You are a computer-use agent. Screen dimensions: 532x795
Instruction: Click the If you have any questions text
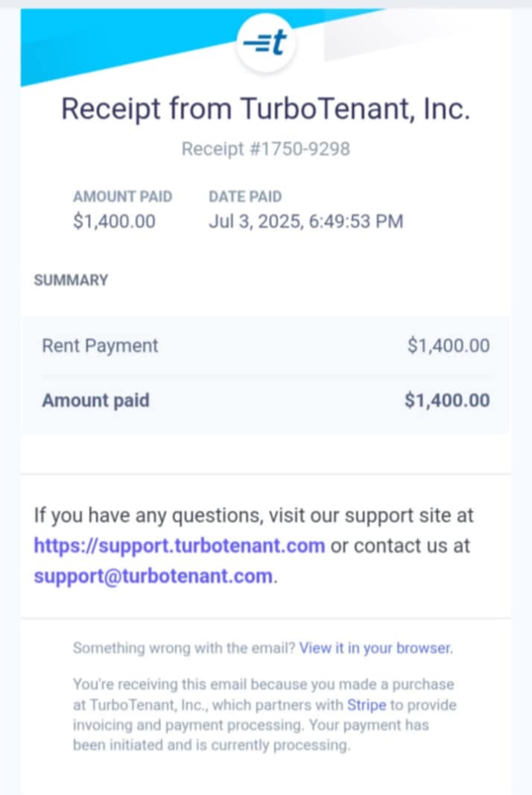[253, 515]
